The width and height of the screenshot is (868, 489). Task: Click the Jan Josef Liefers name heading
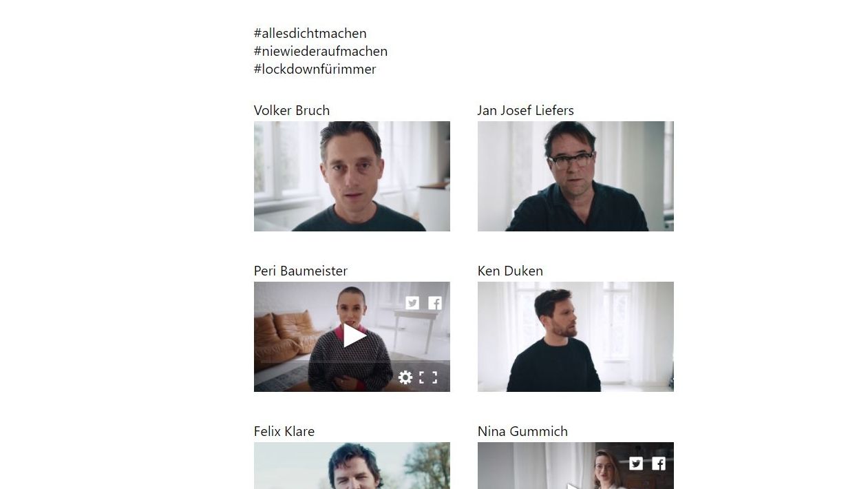click(526, 110)
